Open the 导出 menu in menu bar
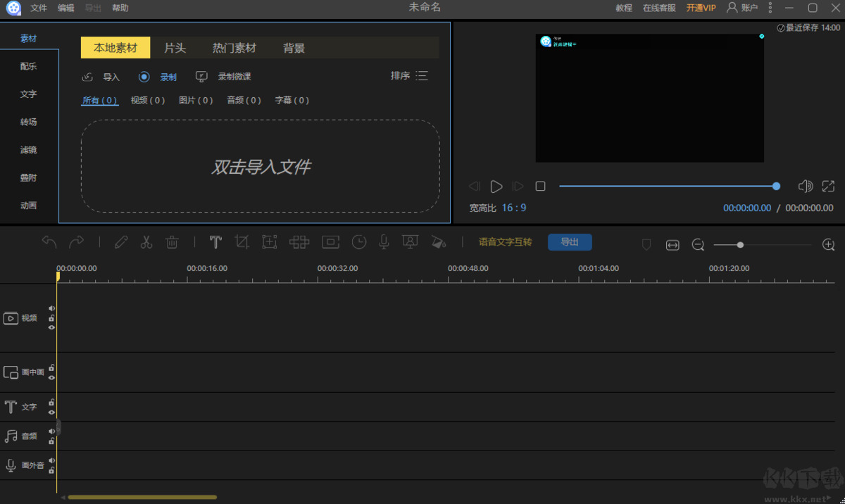The width and height of the screenshot is (845, 504). click(x=92, y=8)
